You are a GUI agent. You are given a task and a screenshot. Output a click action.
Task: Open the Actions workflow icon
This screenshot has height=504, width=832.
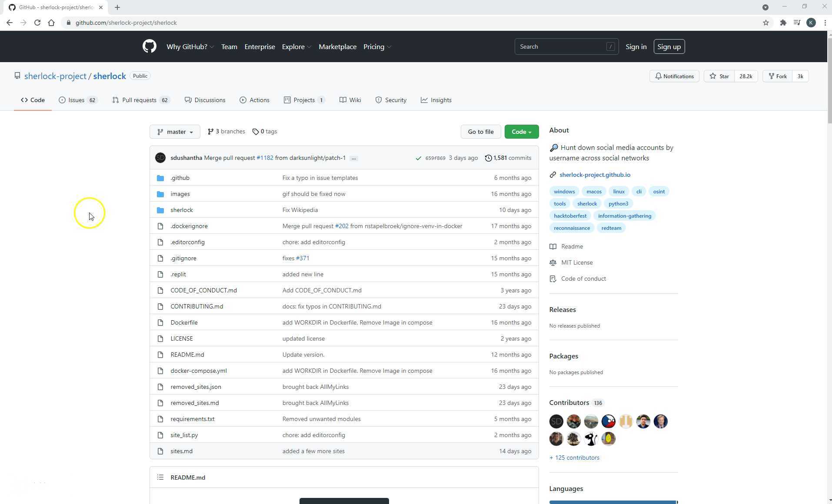point(243,100)
